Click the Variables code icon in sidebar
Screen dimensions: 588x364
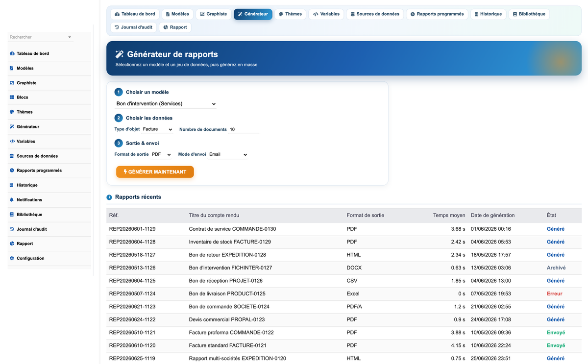[x=12, y=141]
